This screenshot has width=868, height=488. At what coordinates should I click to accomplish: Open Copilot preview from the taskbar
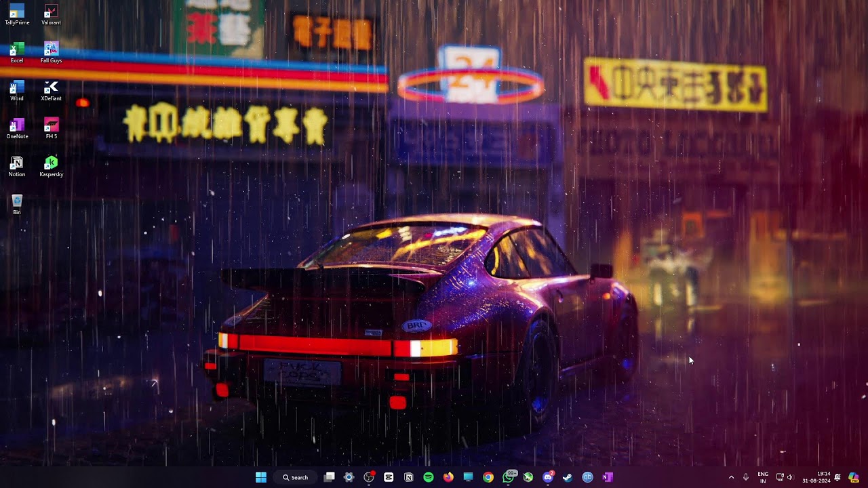pos(853,477)
